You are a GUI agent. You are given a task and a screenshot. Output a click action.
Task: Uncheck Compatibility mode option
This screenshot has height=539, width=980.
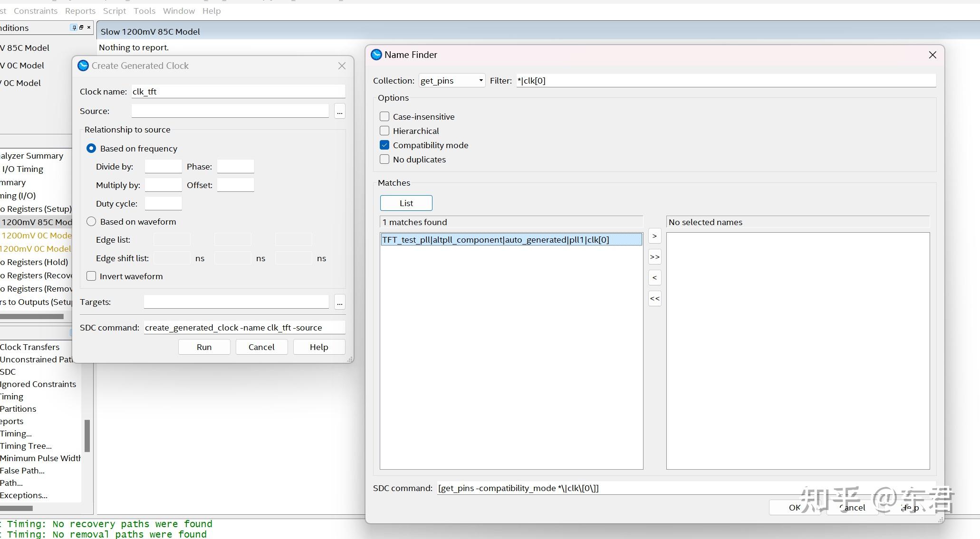click(384, 145)
